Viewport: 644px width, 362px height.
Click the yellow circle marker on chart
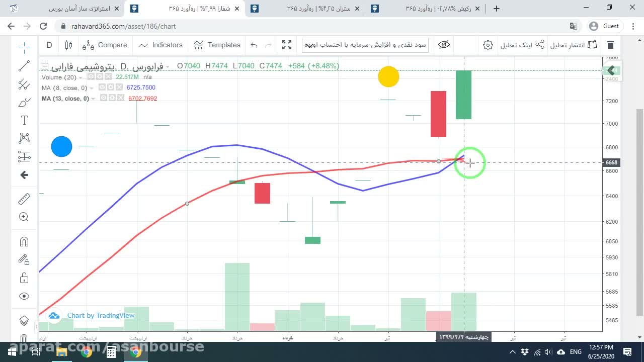(x=388, y=77)
